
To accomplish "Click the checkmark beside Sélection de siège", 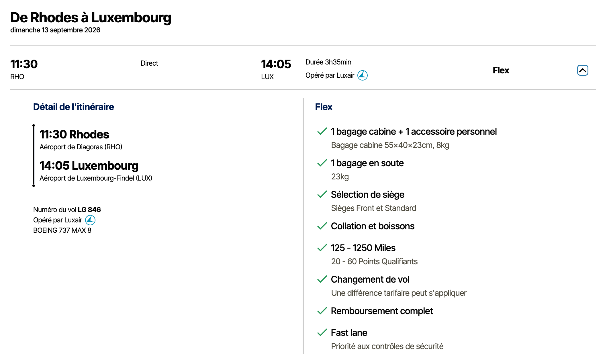I will (x=322, y=194).
